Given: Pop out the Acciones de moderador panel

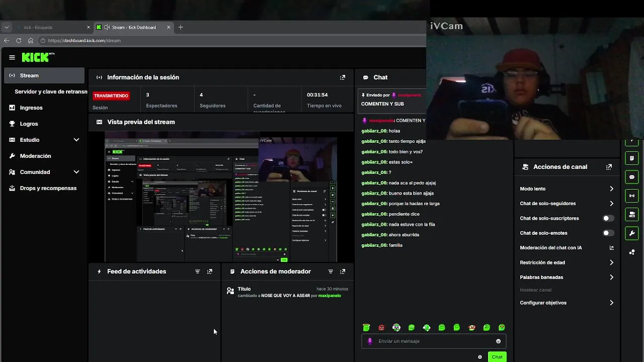Looking at the screenshot, I should click(343, 271).
